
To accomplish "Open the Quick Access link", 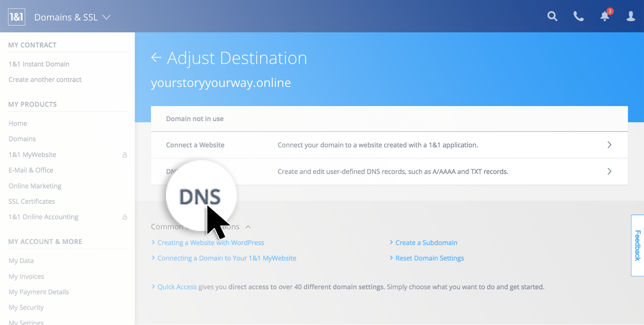I will tap(177, 287).
